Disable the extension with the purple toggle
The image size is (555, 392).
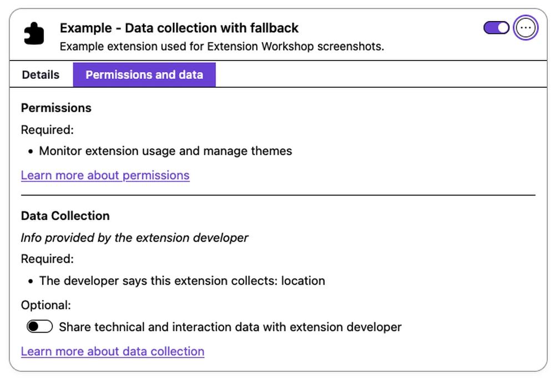(496, 28)
